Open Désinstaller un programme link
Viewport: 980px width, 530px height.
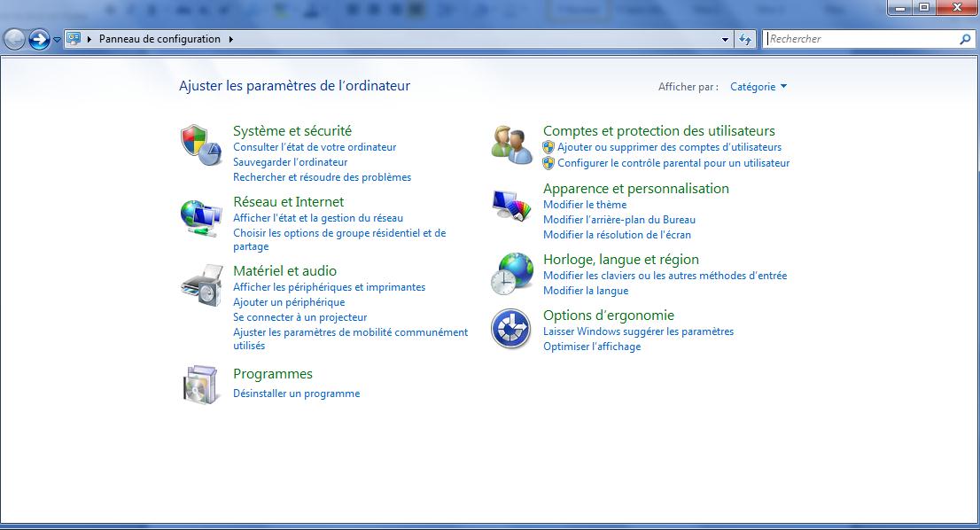(296, 394)
